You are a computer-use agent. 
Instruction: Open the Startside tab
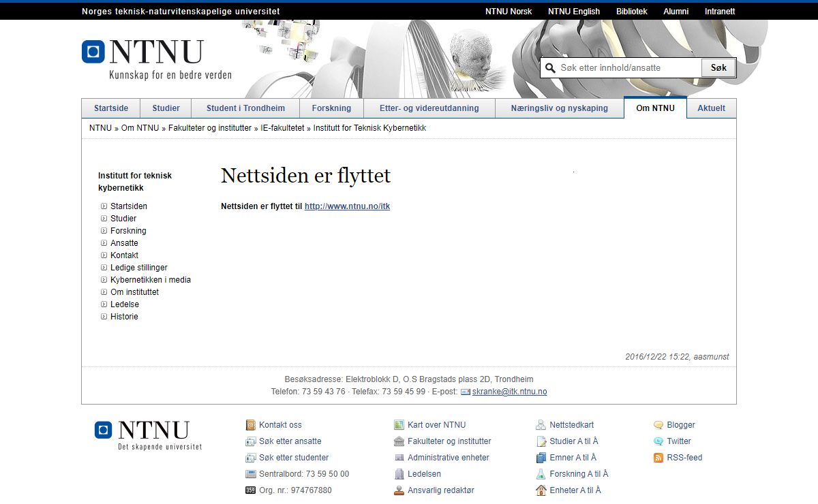[111, 108]
